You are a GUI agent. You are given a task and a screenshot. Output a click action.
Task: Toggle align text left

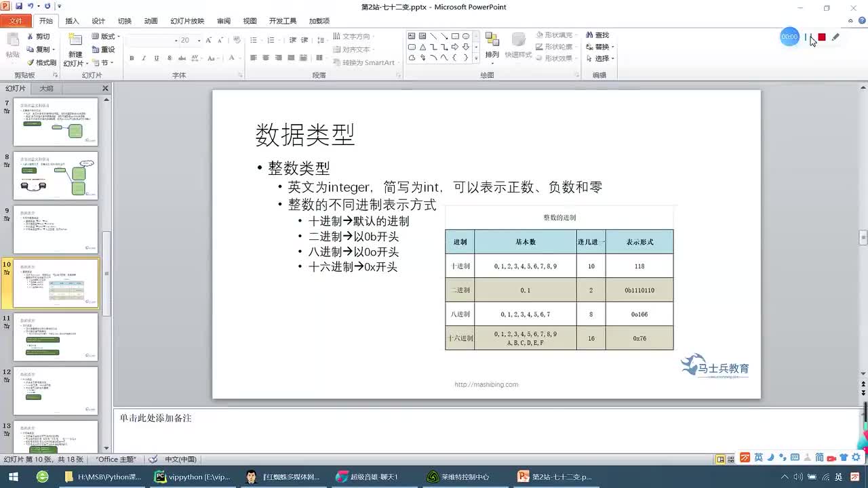tap(254, 58)
